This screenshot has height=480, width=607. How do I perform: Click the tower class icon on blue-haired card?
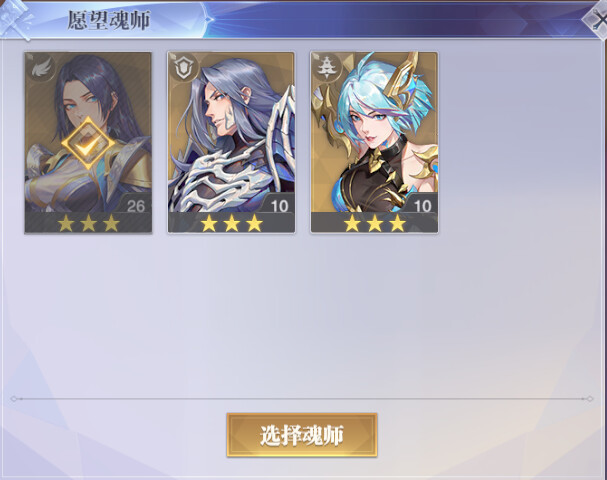coord(327,68)
